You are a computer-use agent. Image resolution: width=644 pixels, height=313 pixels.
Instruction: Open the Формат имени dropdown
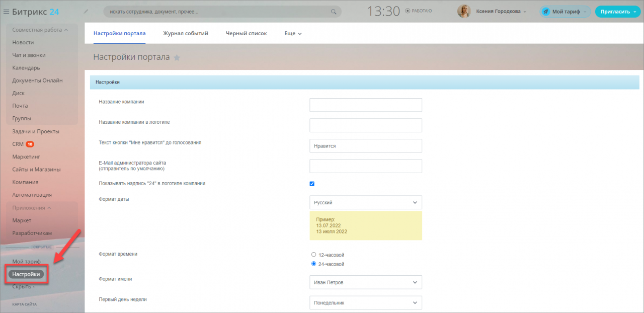[365, 282]
